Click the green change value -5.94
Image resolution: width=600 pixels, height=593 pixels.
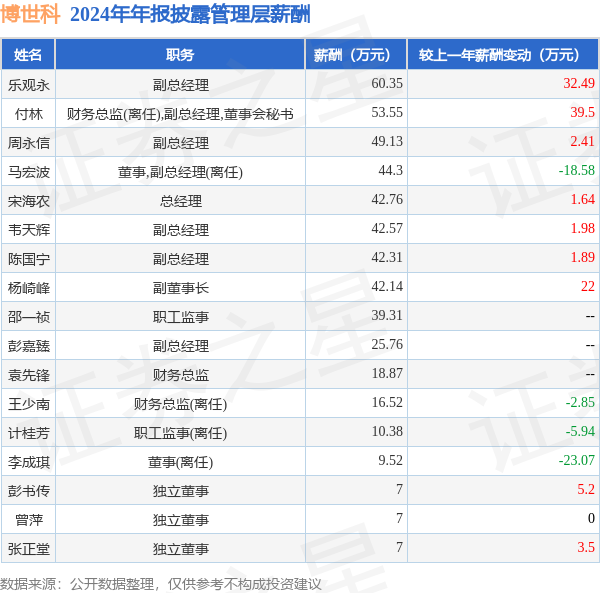pyautogui.click(x=580, y=432)
